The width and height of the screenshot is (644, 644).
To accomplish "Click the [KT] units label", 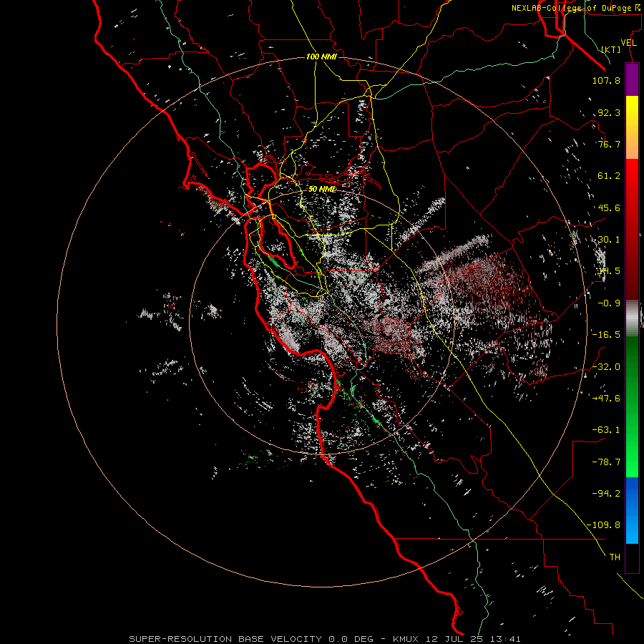I will [x=611, y=49].
